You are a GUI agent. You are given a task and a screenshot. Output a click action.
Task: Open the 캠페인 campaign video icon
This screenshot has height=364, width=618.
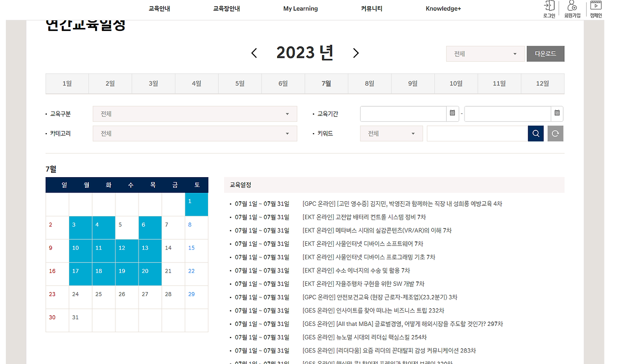coord(595,8)
